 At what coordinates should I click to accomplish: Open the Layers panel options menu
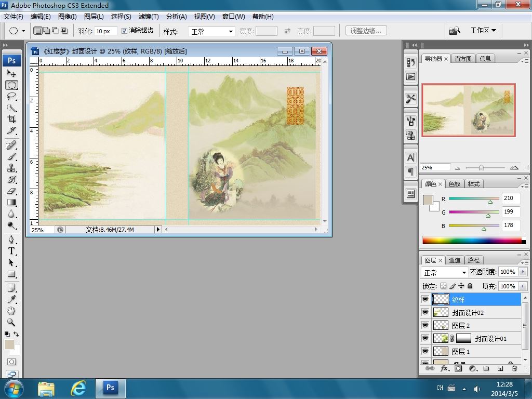pyautogui.click(x=525, y=262)
